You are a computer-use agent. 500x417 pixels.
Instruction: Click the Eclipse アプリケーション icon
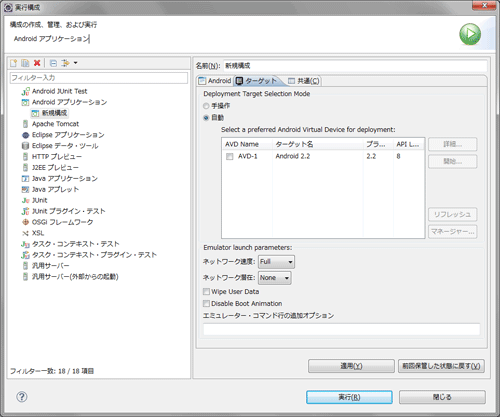pyautogui.click(x=26, y=135)
